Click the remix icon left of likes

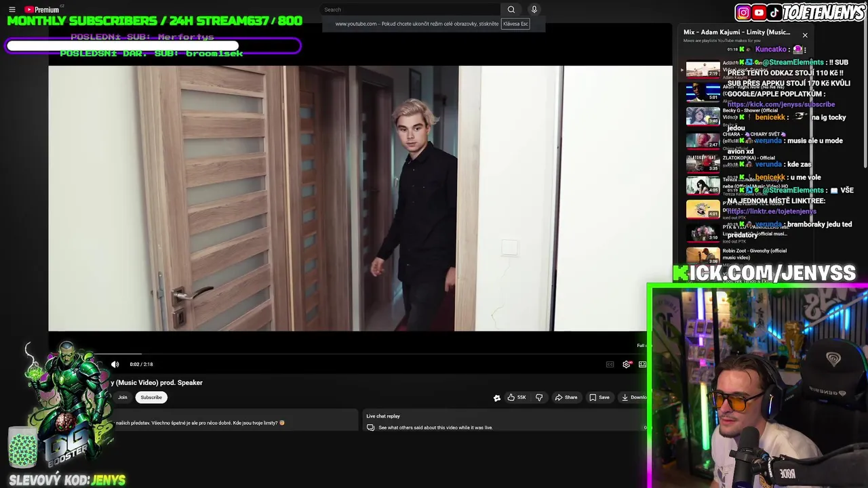(x=496, y=398)
